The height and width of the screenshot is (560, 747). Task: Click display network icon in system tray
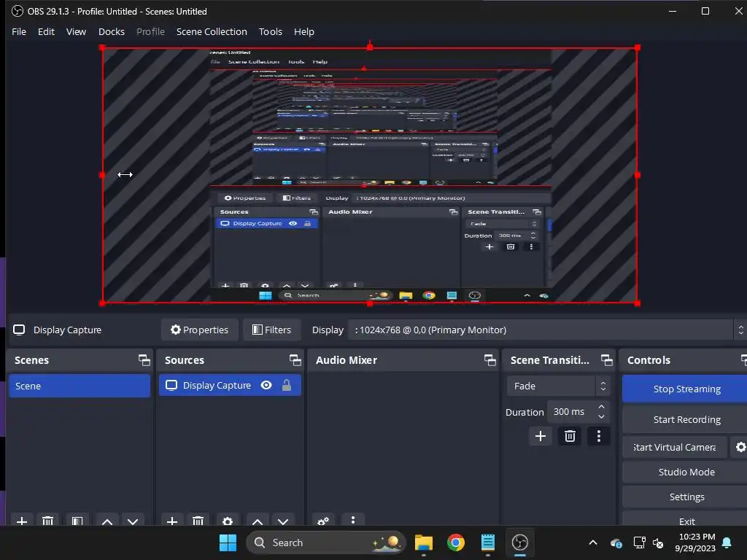[639, 542]
